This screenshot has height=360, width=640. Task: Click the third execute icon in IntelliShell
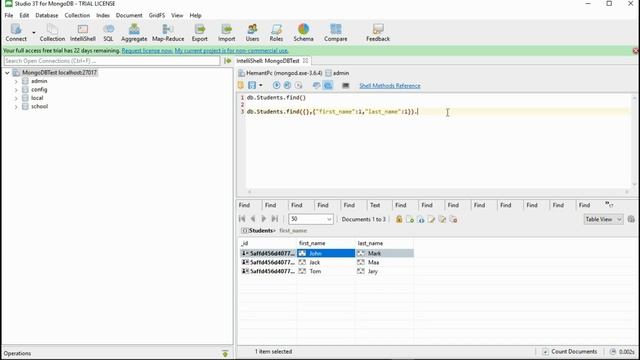[x=298, y=85]
